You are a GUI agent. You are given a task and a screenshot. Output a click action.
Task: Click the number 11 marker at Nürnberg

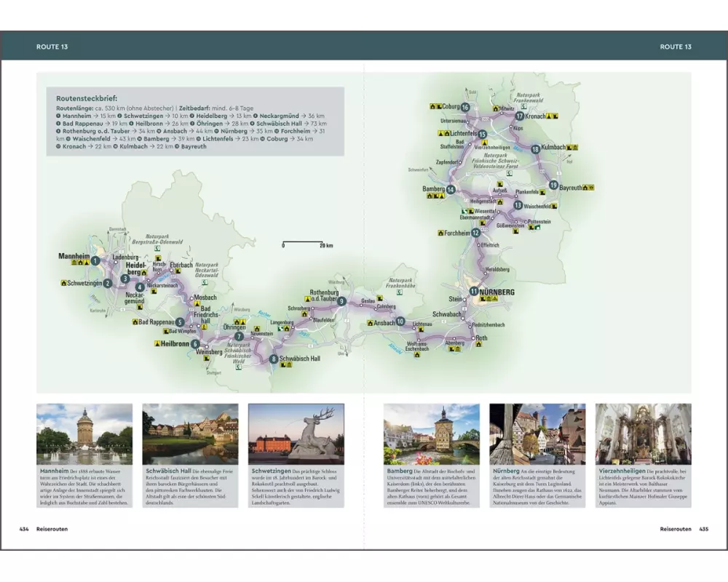(x=474, y=292)
